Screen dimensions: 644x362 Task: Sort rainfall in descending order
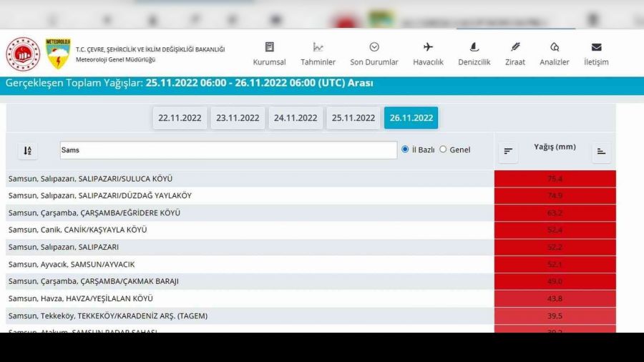pyautogui.click(x=508, y=151)
